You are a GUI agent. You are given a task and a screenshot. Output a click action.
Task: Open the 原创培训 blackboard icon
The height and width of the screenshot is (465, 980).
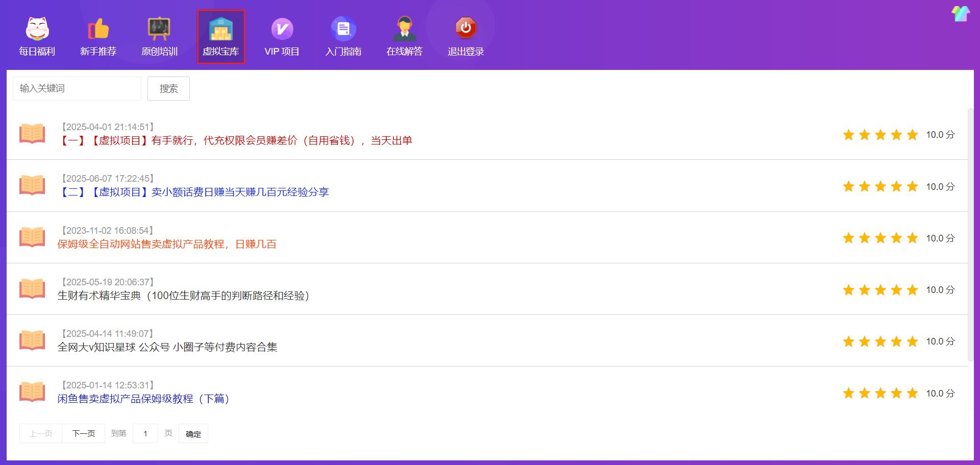coord(159,28)
